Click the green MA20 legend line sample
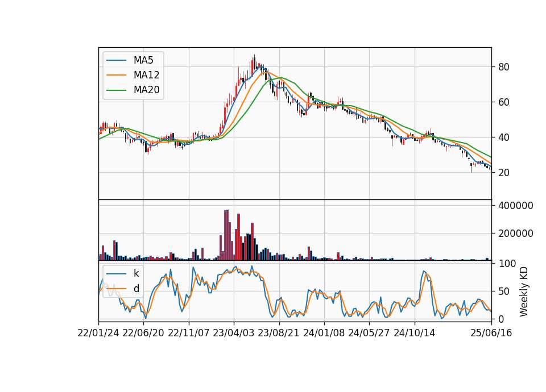 [116, 90]
